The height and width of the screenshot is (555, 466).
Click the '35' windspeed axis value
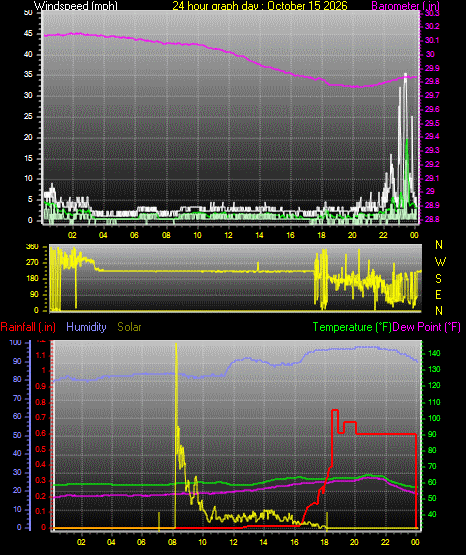(28, 75)
